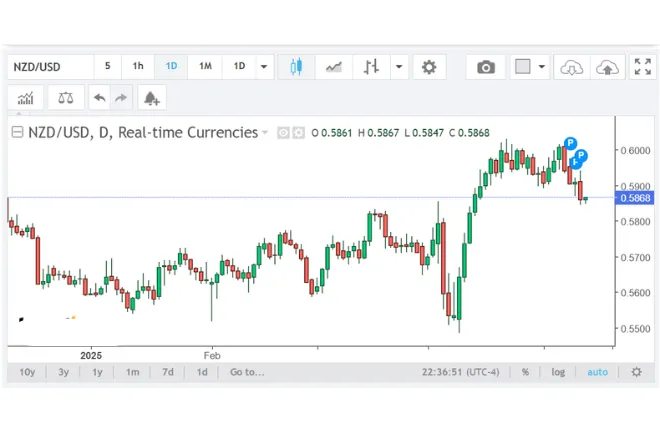The height and width of the screenshot is (440, 660).
Task: Toggle the legend eye visibility icon
Action: click(x=283, y=133)
